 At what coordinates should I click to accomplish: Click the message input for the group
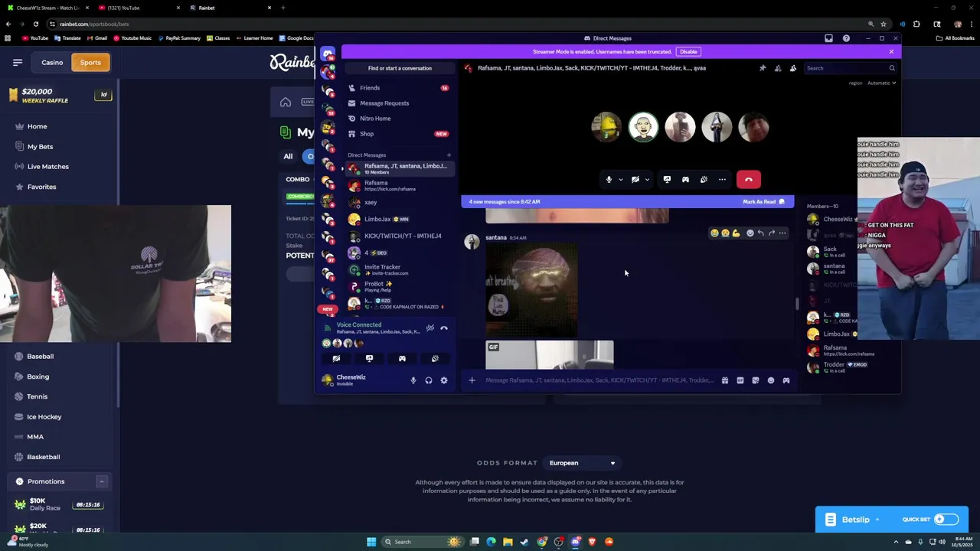599,380
